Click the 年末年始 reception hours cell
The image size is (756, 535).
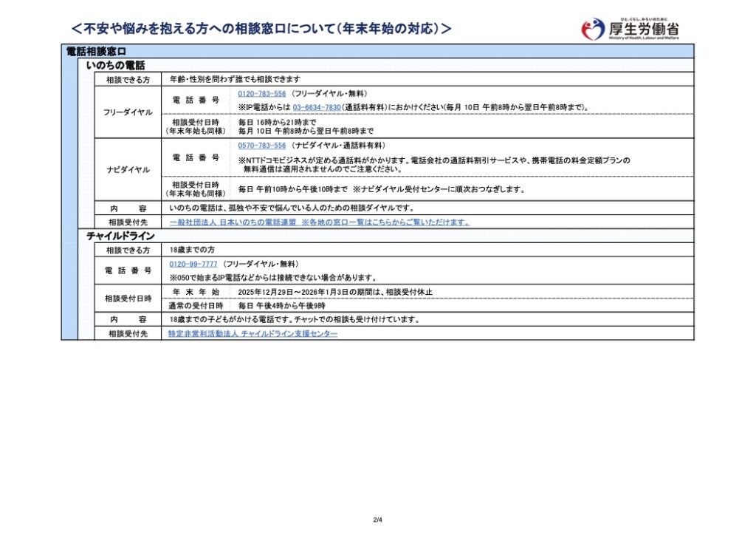coord(195,292)
